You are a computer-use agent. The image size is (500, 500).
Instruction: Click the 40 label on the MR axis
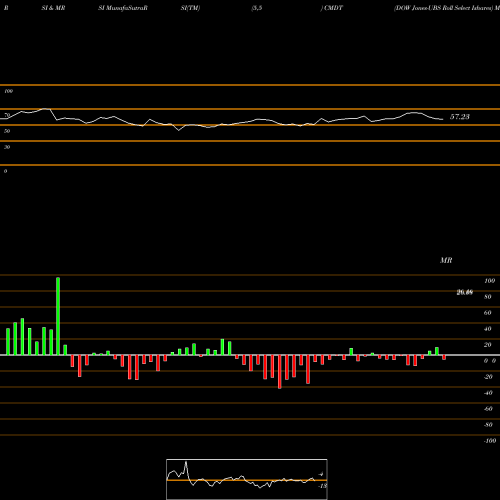tap(488, 329)
